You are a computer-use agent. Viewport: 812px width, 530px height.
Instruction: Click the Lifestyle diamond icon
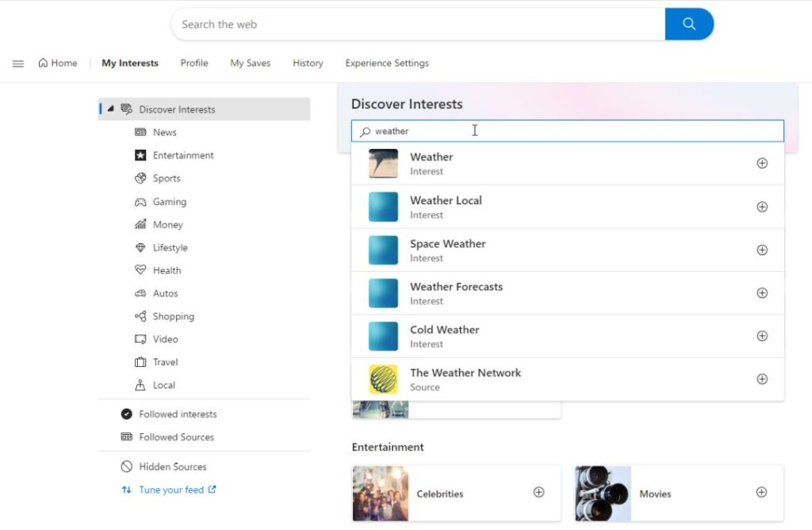(x=140, y=248)
